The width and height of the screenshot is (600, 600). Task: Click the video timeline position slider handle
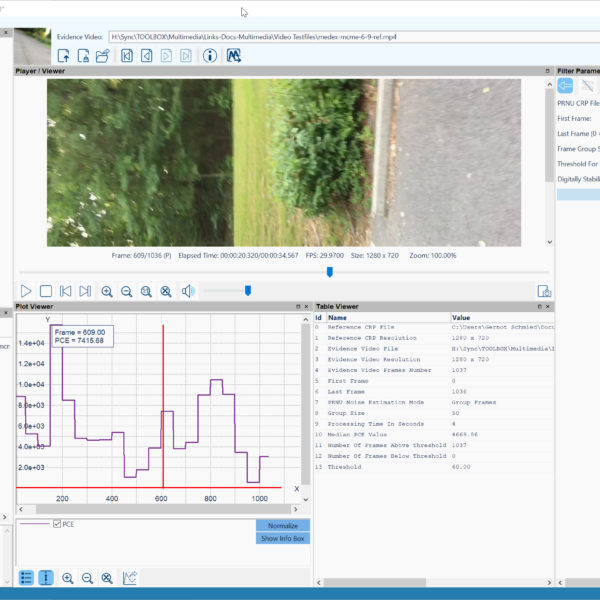329,272
